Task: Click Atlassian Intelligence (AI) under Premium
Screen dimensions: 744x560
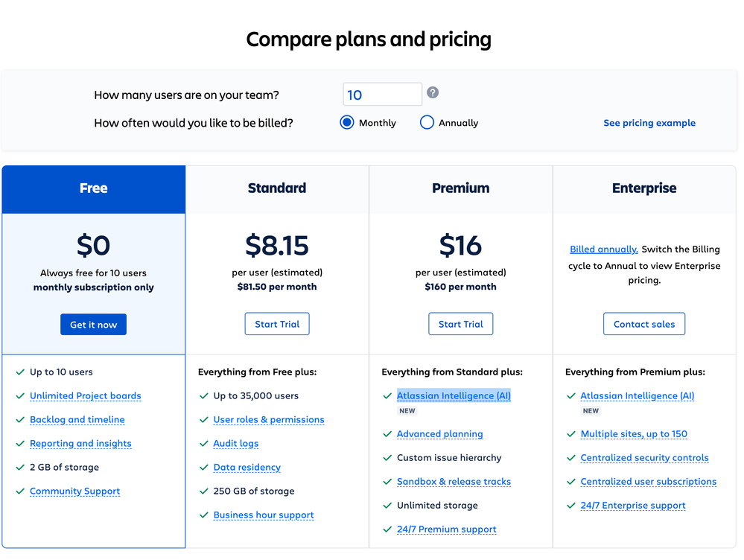Action: click(454, 395)
